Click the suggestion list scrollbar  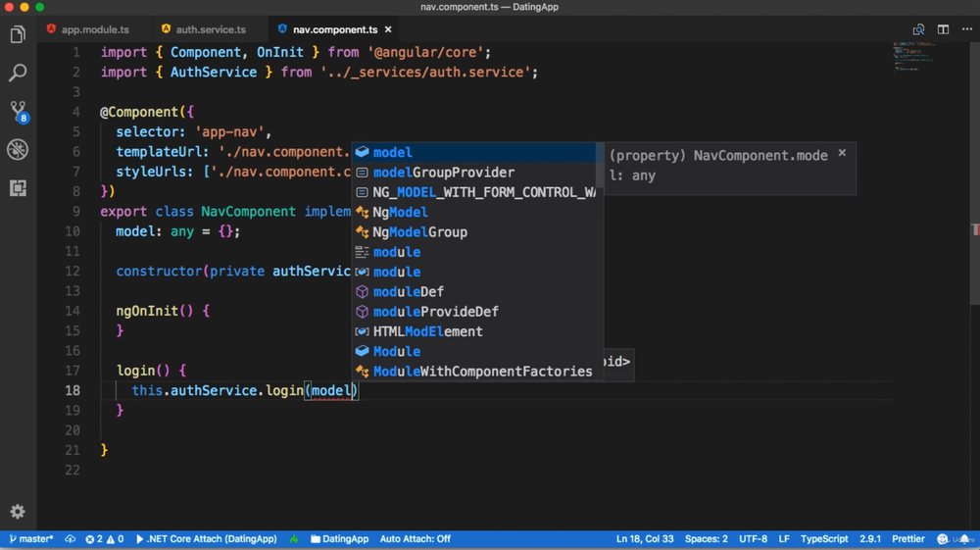point(600,165)
